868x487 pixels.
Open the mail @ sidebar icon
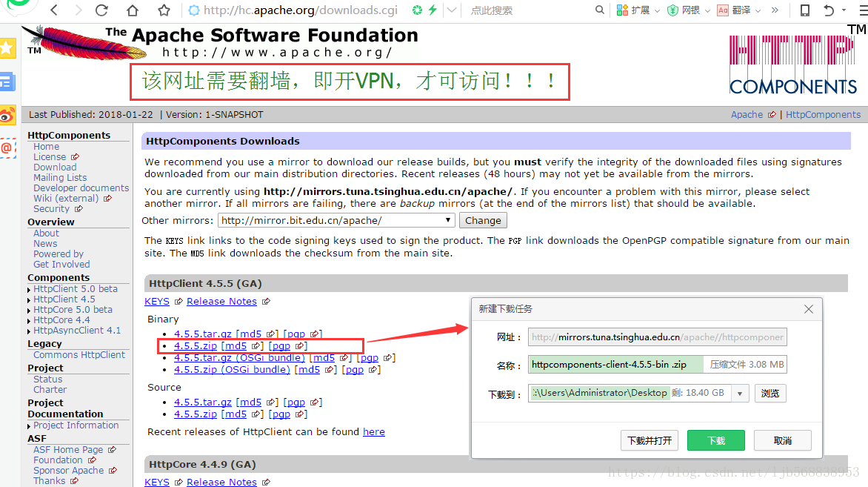tap(7, 148)
